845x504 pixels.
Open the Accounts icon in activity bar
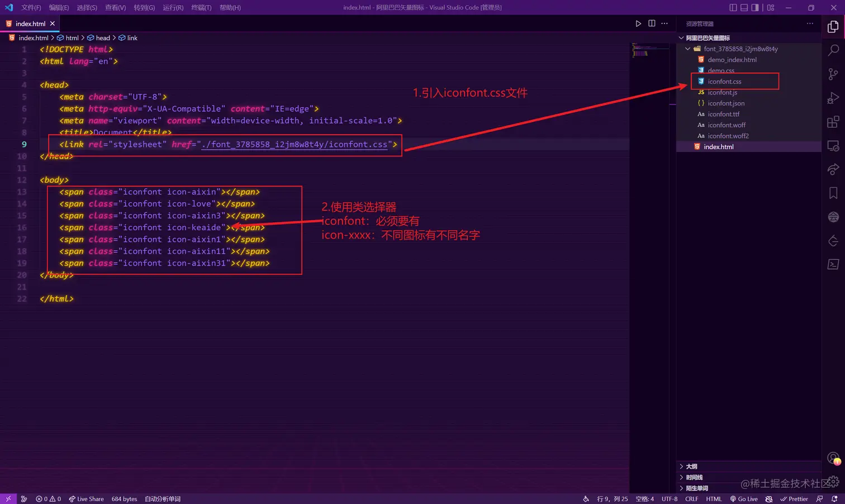point(833,458)
